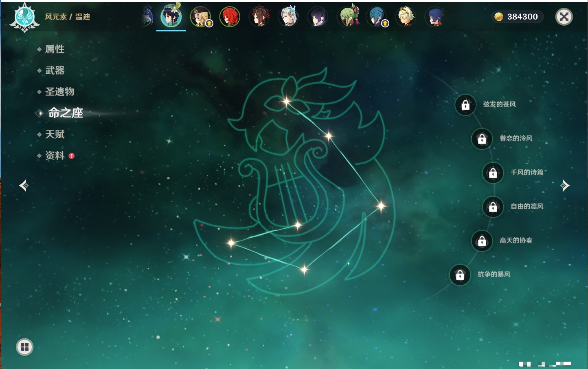Click the lock icon for 弦发的苍风
The height and width of the screenshot is (369, 588).
465,105
